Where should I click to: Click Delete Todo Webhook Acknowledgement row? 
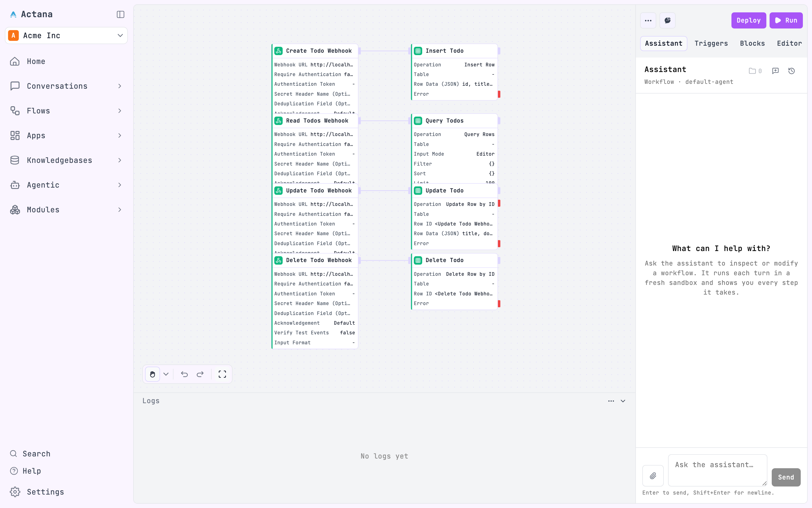[314, 323]
